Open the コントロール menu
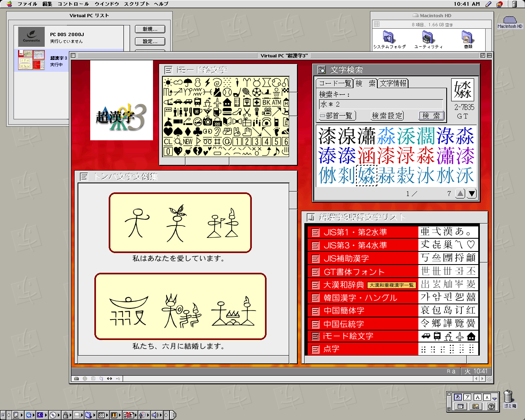The height and width of the screenshot is (420, 525). tap(73, 4)
